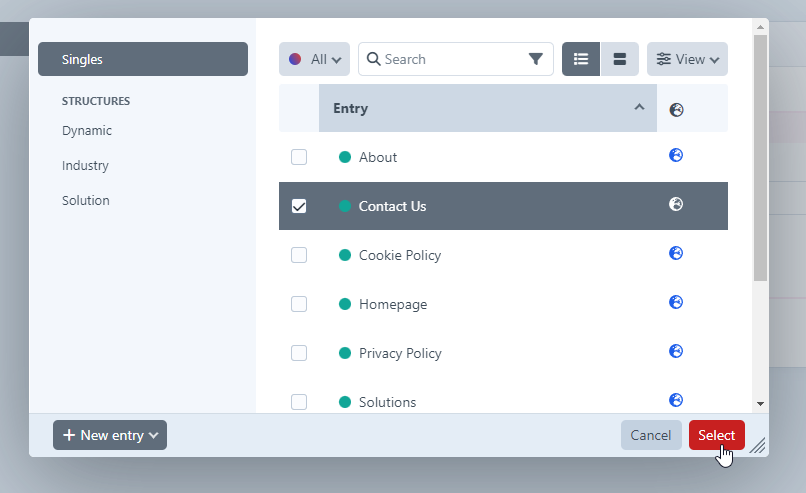
Task: Open the All status dropdown
Action: [x=314, y=59]
